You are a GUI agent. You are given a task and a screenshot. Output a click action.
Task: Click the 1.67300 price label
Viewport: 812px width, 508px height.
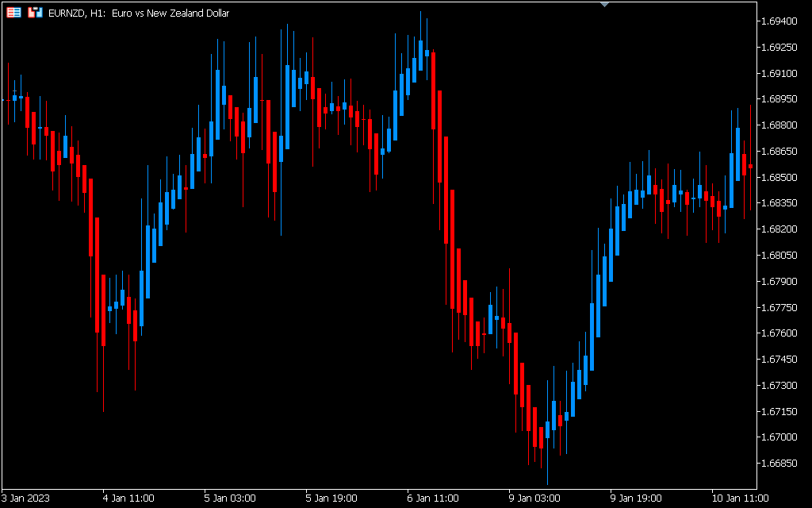click(779, 385)
